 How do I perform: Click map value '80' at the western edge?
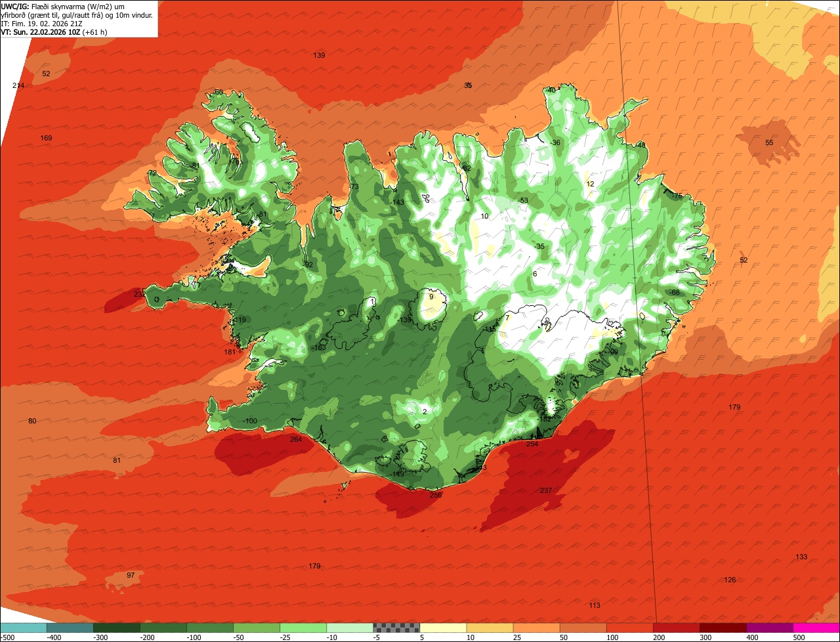[32, 421]
